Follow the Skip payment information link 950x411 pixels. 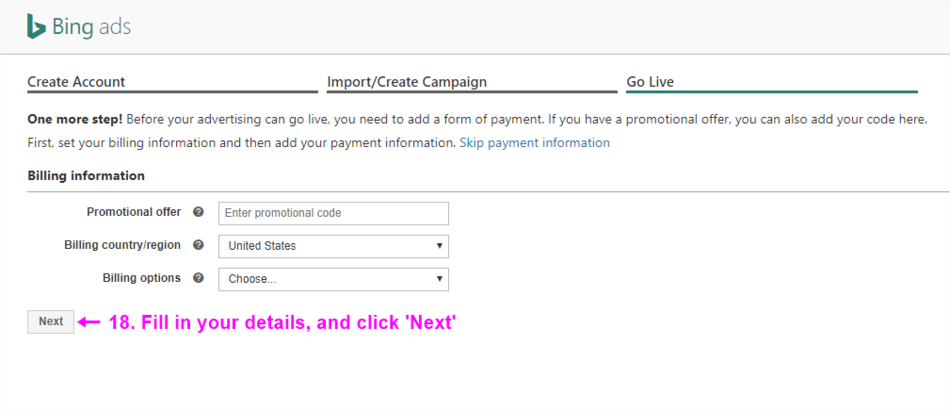pos(534,143)
